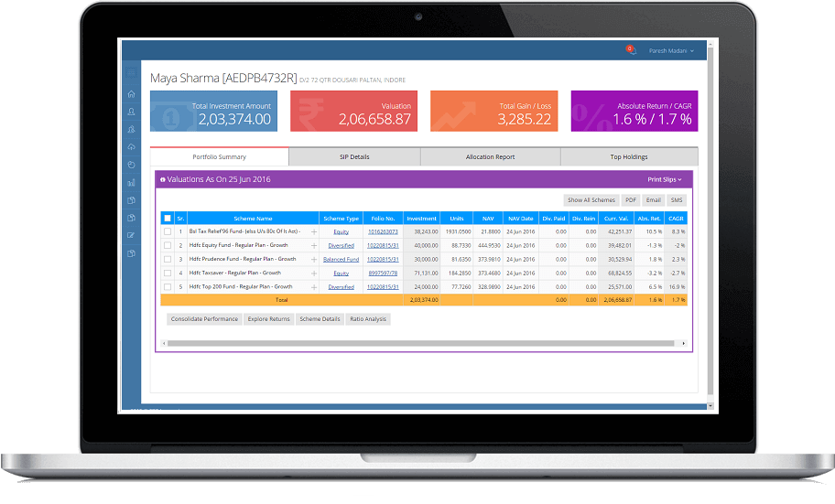Image resolution: width=835 pixels, height=504 pixels.
Task: Select checkbox for Hdfc Prudence Fund row
Action: [x=167, y=260]
